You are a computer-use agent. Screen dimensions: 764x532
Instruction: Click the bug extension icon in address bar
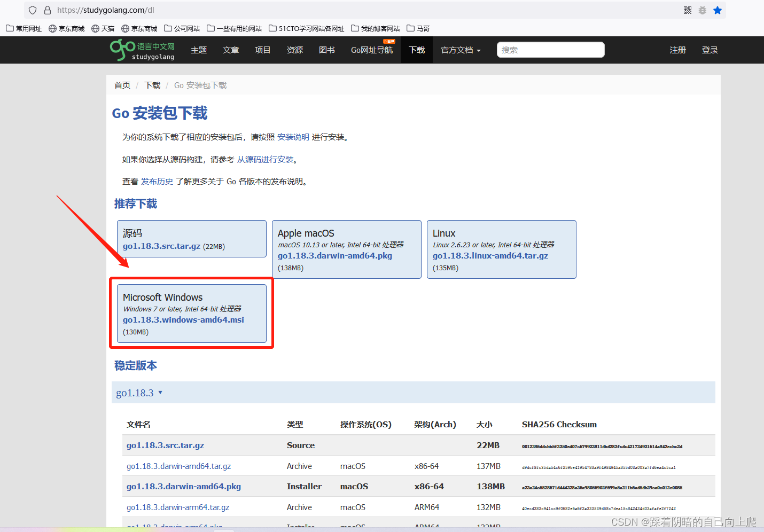703,10
